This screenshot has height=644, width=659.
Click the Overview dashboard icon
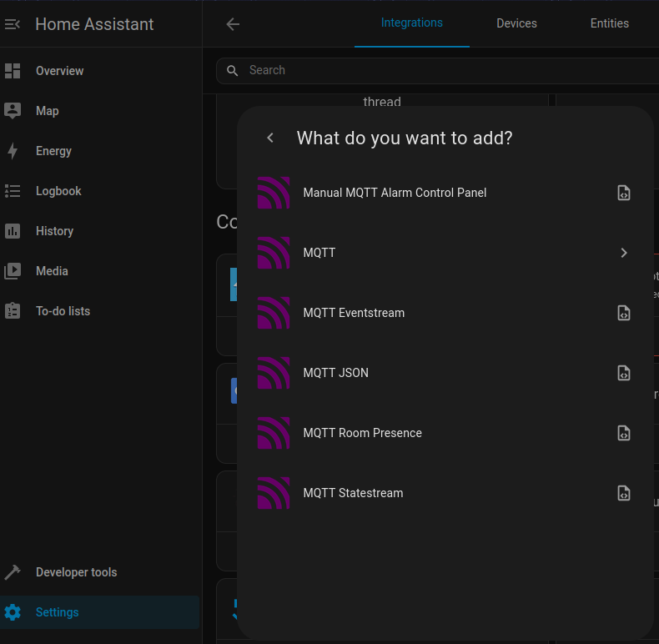(13, 71)
